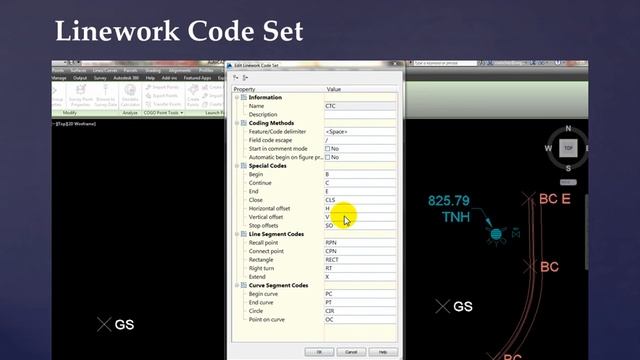Collapse the Information category
This screenshot has height=360, width=640.
pyautogui.click(x=237, y=97)
